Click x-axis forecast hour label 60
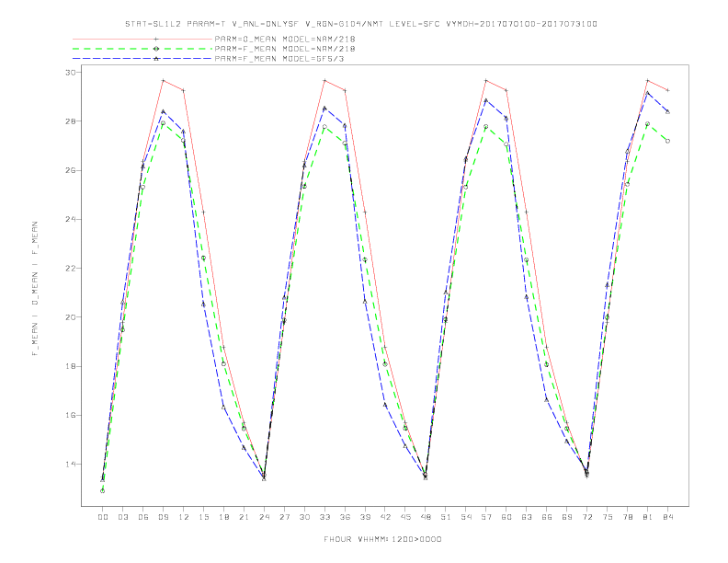This screenshot has height=563, width=728. pos(506,517)
